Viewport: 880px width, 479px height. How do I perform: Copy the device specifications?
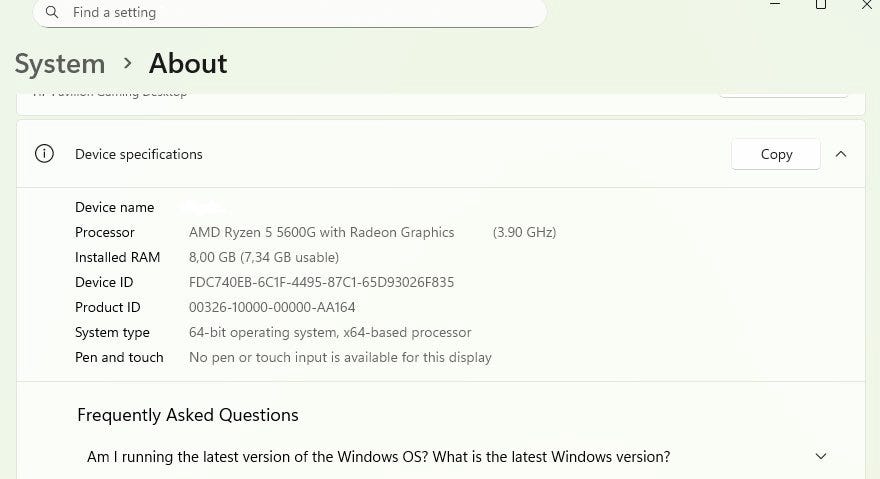776,154
